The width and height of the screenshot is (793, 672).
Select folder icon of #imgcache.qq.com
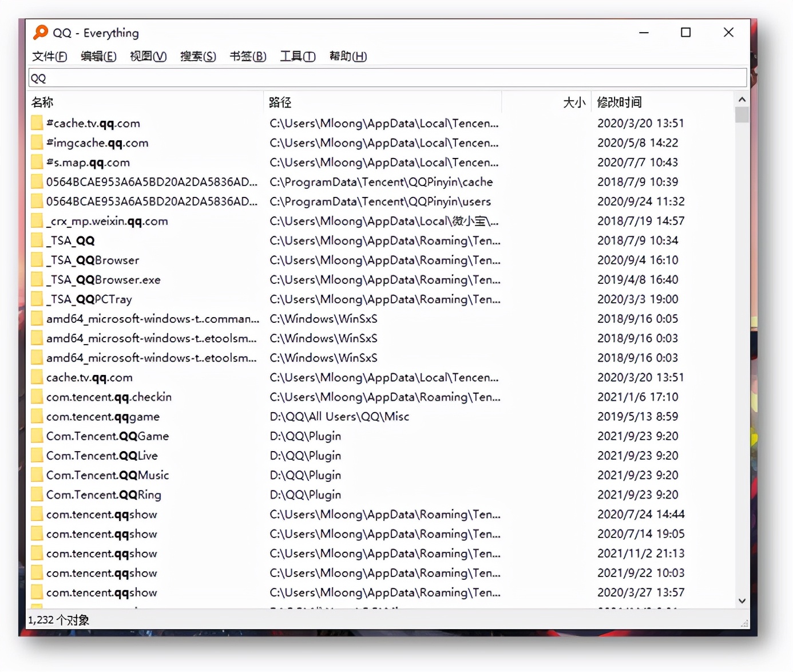pos(37,143)
